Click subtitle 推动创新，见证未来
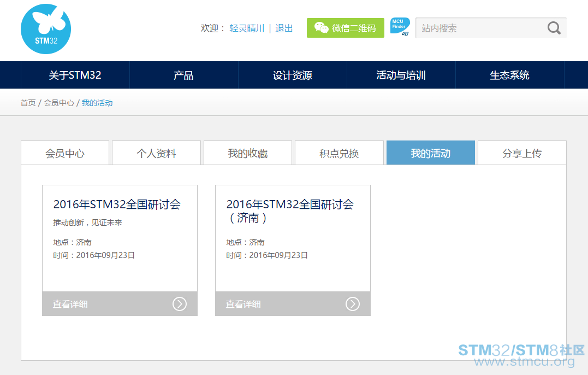The image size is (588, 375). click(88, 222)
